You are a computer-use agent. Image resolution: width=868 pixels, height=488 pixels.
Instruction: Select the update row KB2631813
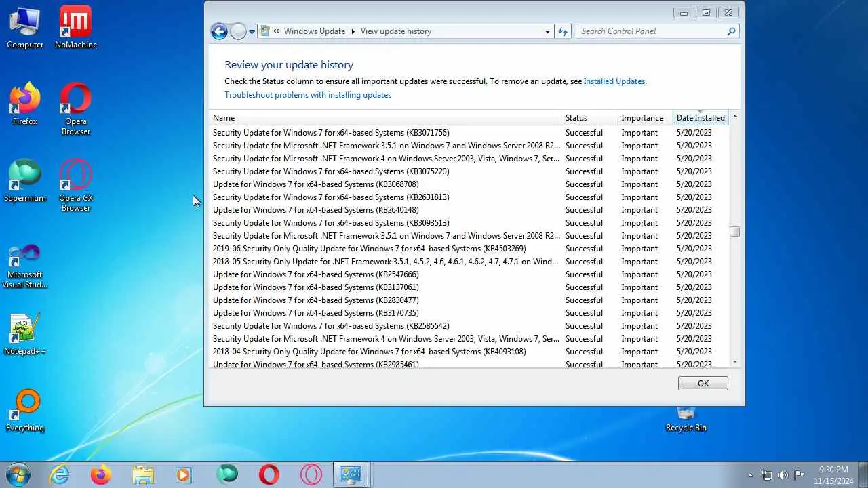[x=469, y=197]
